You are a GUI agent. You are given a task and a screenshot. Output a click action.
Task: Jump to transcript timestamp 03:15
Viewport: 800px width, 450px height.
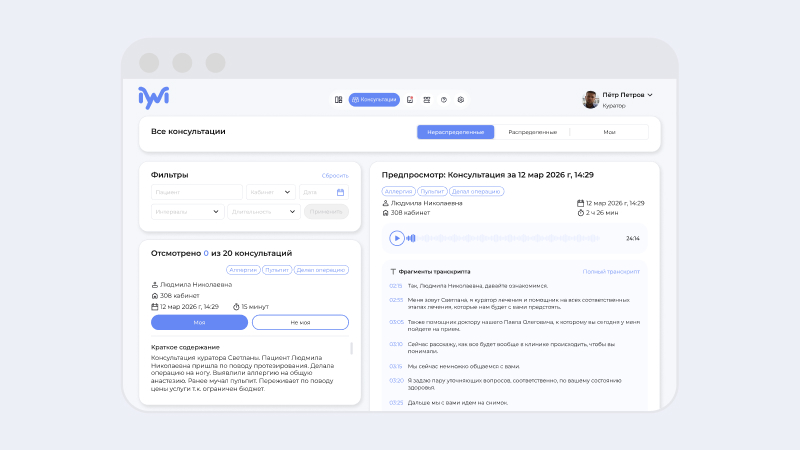pyautogui.click(x=395, y=366)
